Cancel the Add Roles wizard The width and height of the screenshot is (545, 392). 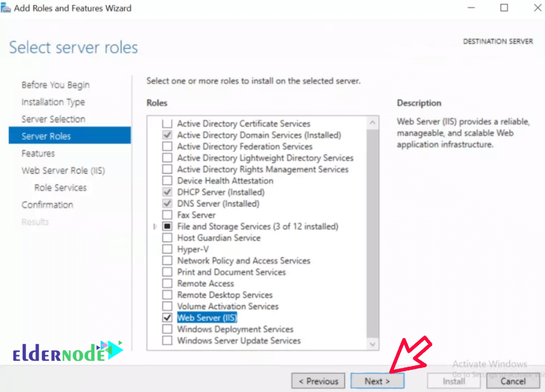tap(512, 381)
